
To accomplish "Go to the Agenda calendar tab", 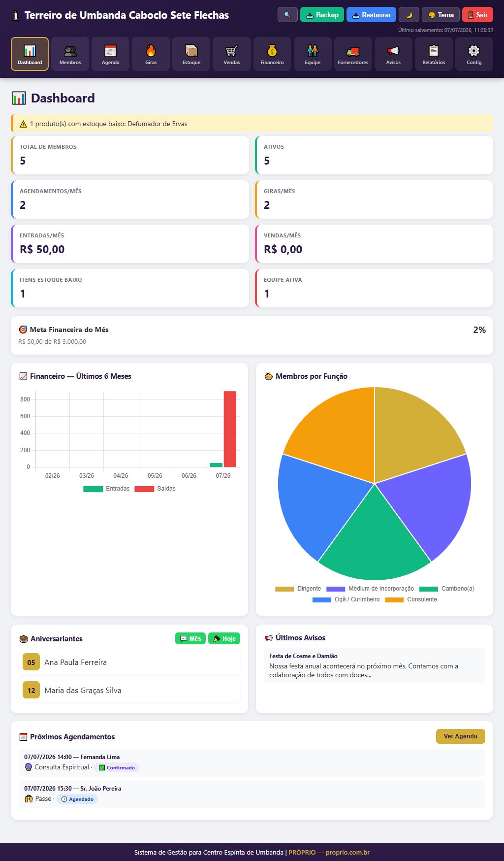I will coord(110,54).
